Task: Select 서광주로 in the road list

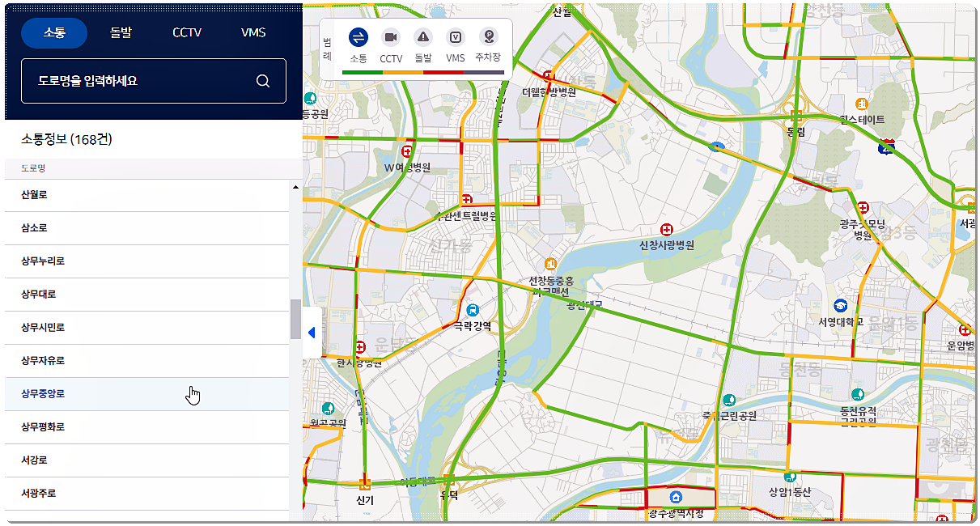Action: pos(147,494)
